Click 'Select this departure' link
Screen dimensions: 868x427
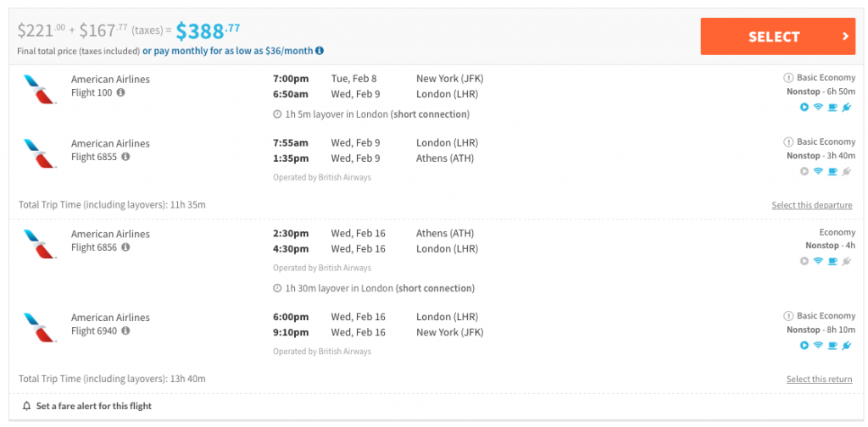[811, 205]
